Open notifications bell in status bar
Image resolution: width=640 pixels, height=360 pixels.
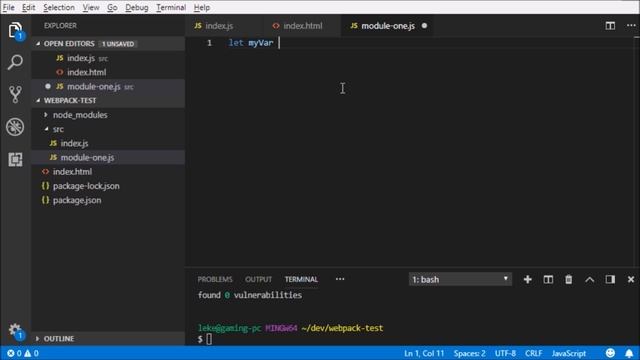pyautogui.click(x=629, y=353)
